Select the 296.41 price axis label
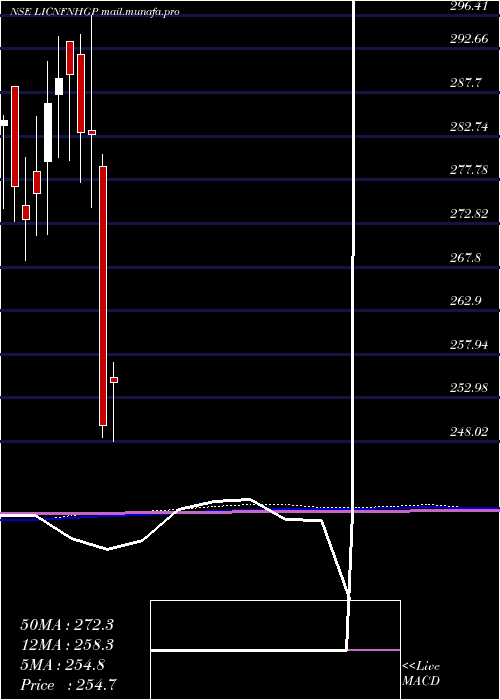The image size is (500, 700). [x=469, y=5]
